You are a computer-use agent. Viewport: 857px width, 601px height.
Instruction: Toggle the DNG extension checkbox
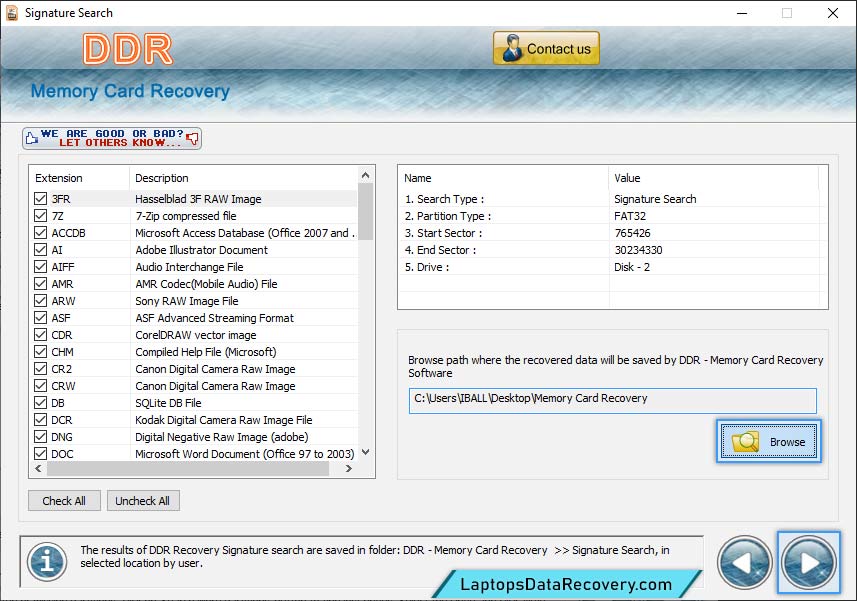pyautogui.click(x=40, y=437)
